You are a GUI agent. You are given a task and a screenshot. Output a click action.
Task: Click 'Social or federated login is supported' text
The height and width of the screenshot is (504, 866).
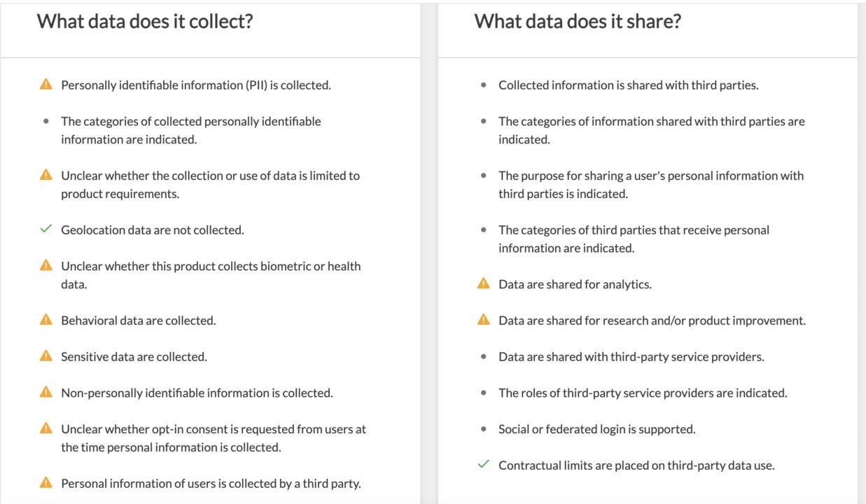click(x=596, y=429)
